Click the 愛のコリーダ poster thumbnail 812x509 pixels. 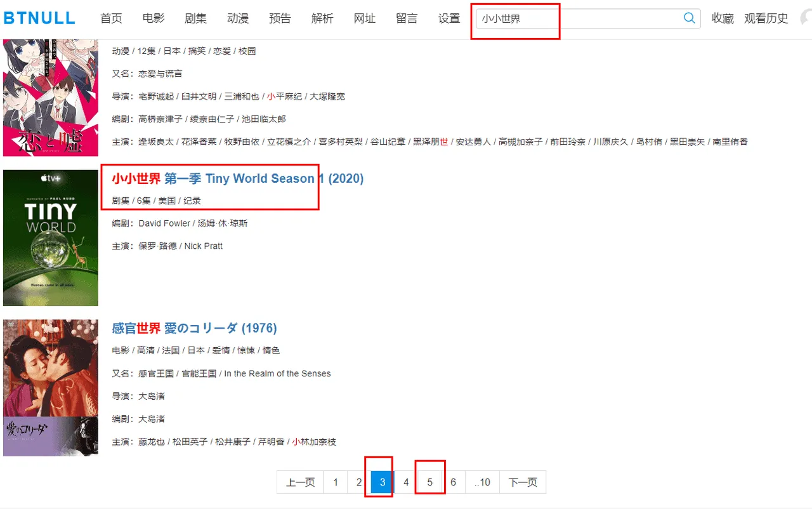tap(51, 388)
